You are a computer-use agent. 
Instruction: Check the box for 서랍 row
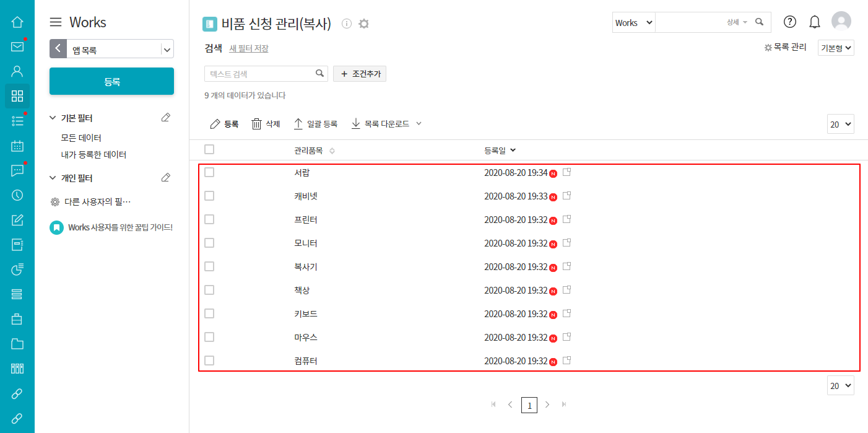(x=209, y=172)
